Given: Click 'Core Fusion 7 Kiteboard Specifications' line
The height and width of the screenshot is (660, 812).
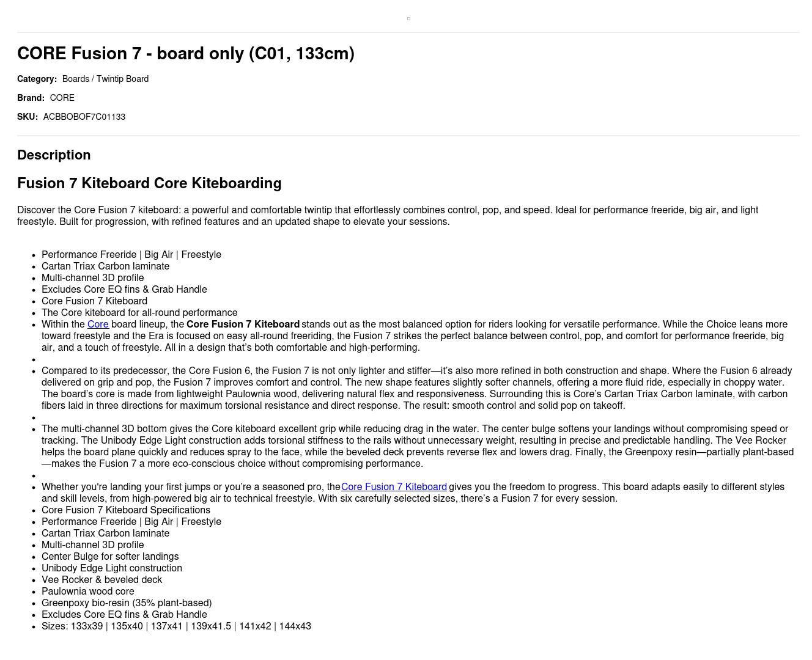Looking at the screenshot, I should [126, 510].
